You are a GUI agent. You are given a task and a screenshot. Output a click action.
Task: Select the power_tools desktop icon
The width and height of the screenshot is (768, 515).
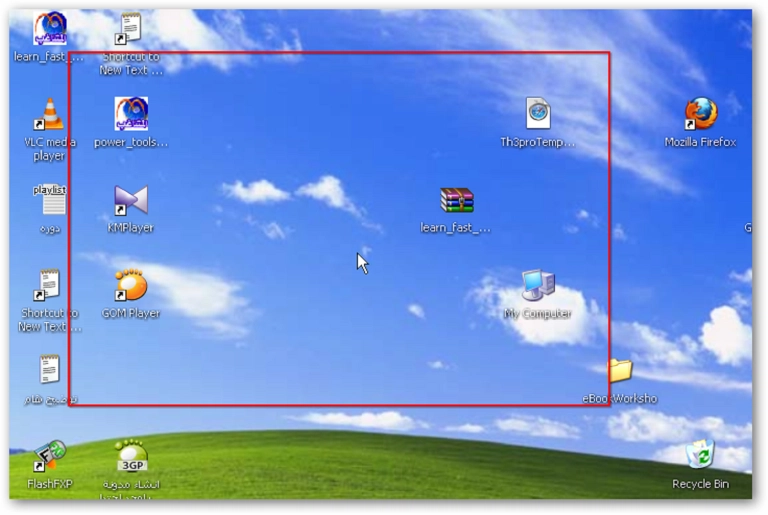(131, 114)
